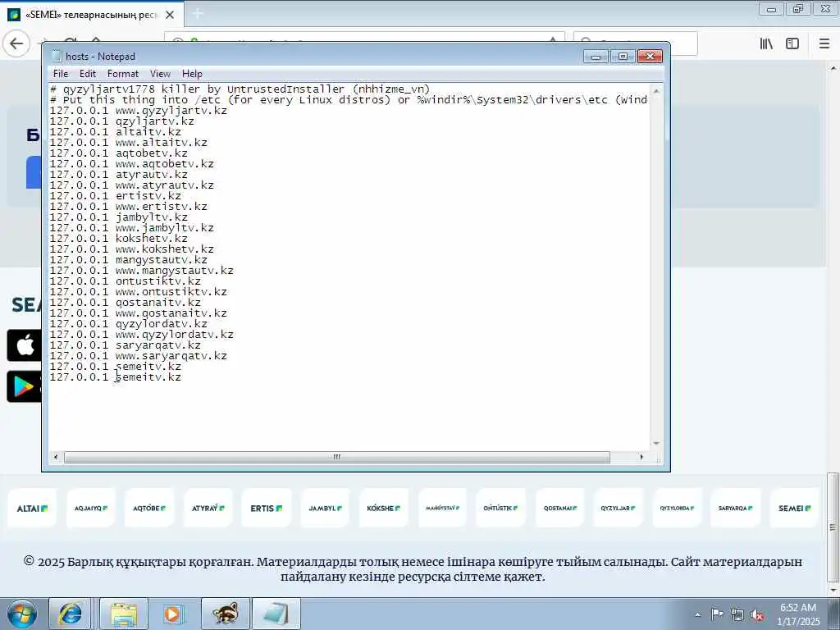
Task: Click line '127.0.0.1 www.saryarqatv.kz'
Action: 138,356
